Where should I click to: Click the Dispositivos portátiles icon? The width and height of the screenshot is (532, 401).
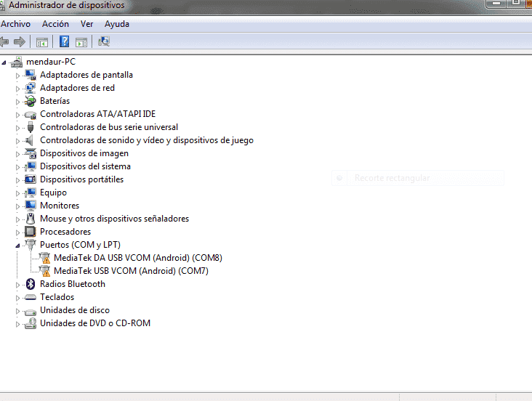click(x=31, y=179)
